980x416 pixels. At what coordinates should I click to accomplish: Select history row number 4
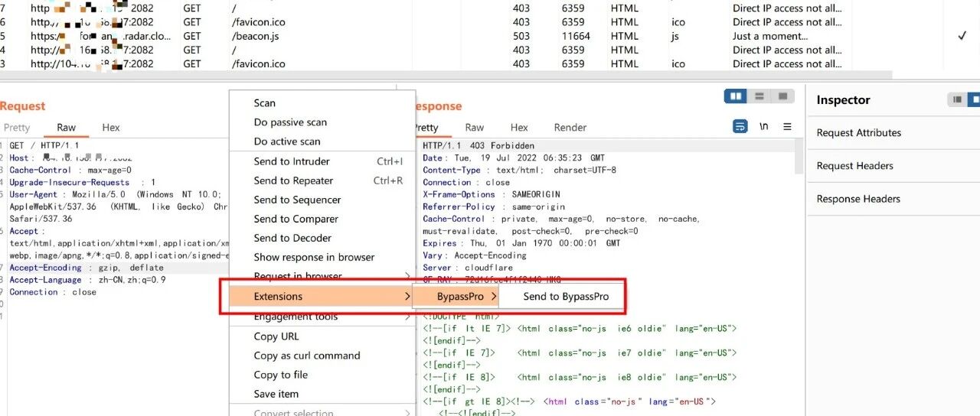pyautogui.click(x=490, y=50)
